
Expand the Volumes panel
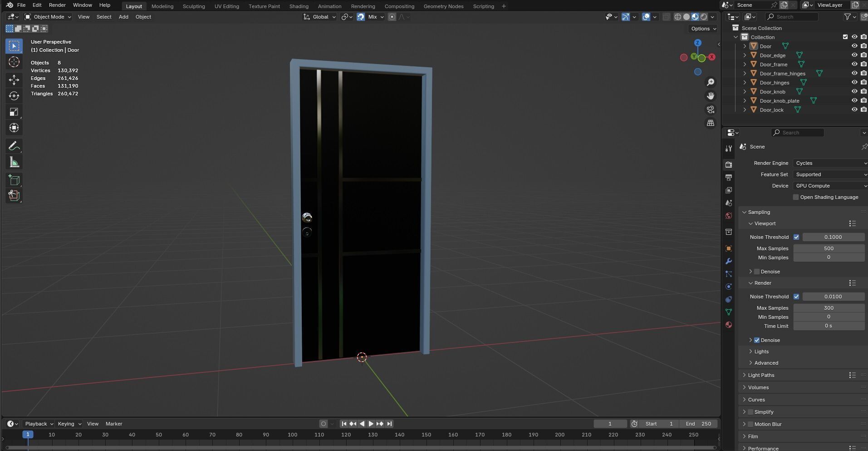tap(744, 387)
